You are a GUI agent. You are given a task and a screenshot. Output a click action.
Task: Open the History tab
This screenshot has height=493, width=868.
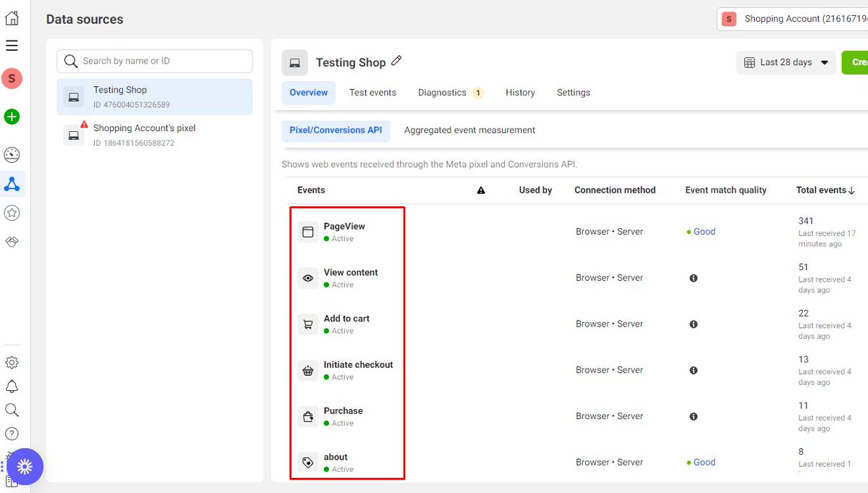coord(520,93)
